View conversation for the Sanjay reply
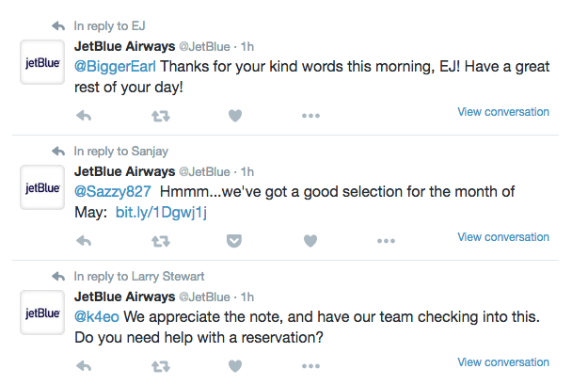 (x=502, y=237)
